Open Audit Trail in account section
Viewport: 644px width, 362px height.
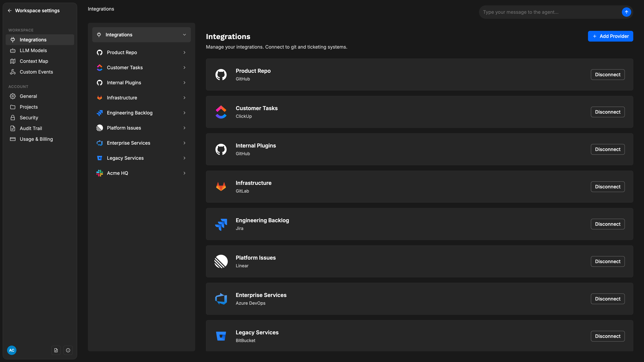coord(40,128)
